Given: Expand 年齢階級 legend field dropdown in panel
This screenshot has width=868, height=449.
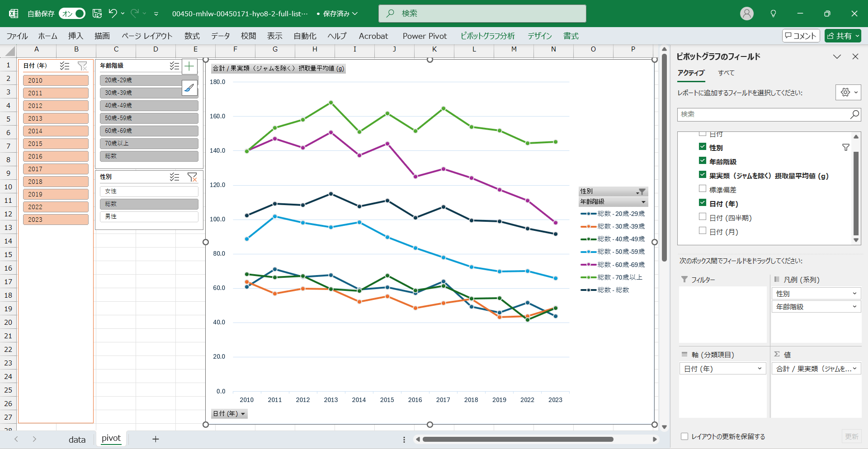Looking at the screenshot, I should pyautogui.click(x=854, y=307).
